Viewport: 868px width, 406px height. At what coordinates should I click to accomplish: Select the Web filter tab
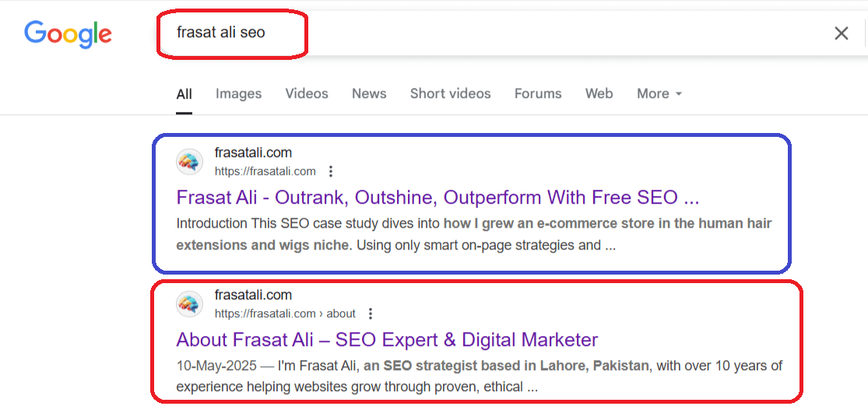click(599, 94)
